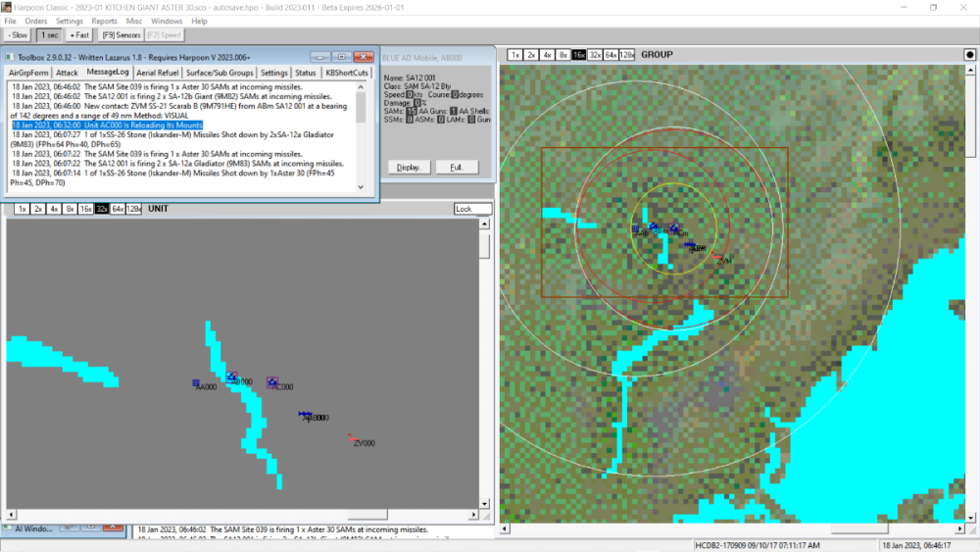
Task: Open the Settings menu in menu bar
Action: click(x=70, y=22)
